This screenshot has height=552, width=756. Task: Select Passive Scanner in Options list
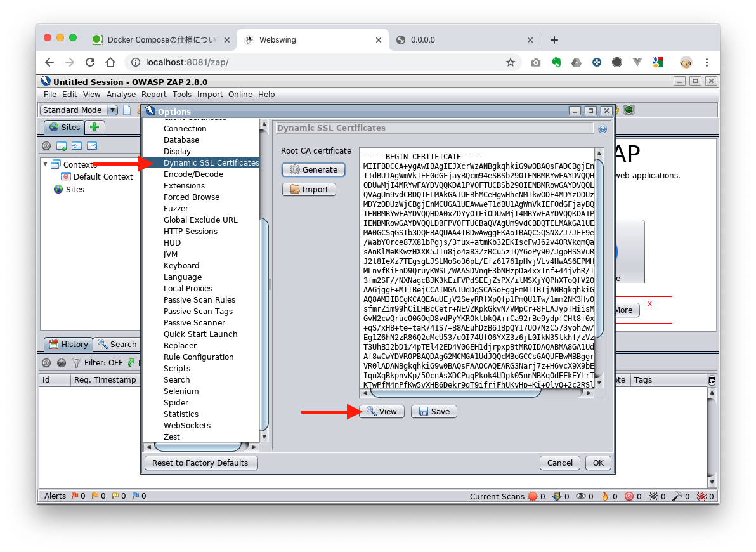tap(194, 323)
